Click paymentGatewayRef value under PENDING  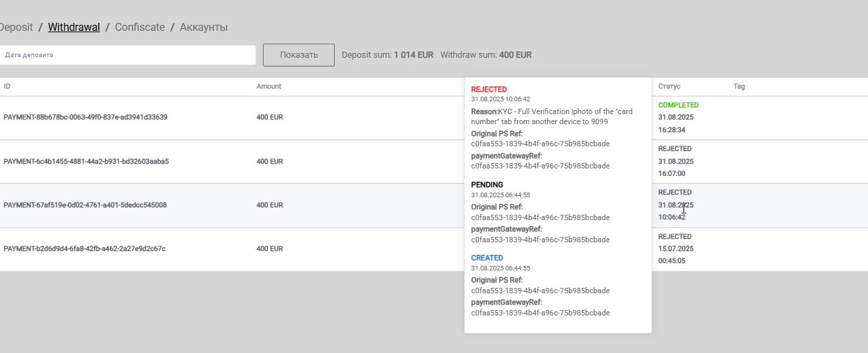pos(540,240)
